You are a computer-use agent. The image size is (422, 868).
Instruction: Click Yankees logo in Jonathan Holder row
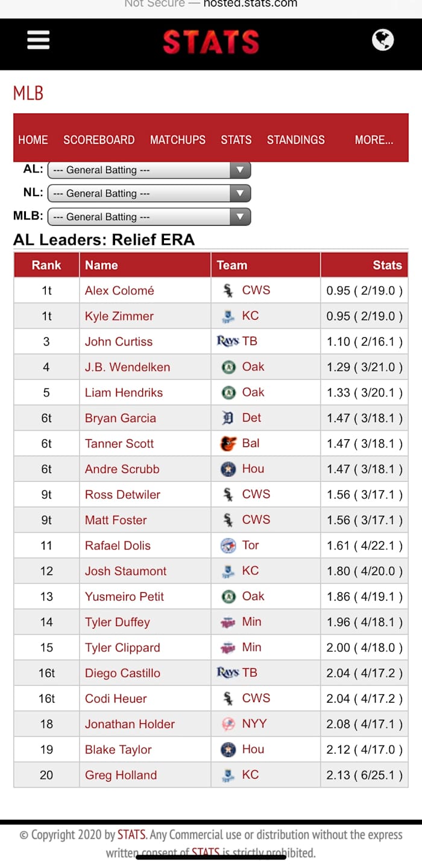pyautogui.click(x=228, y=724)
